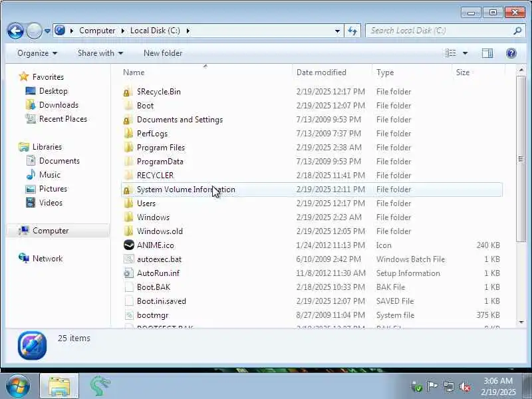Select the autoexec.bat file icon
This screenshot has width=532, height=399.
[x=129, y=259]
